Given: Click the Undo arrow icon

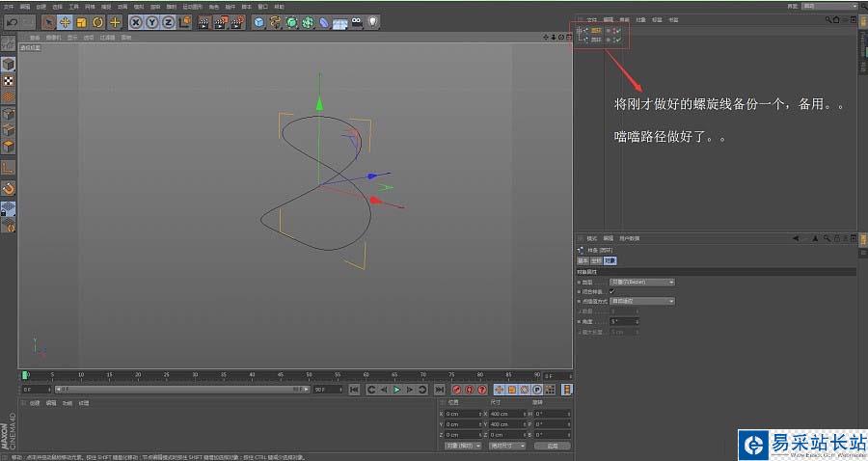Looking at the screenshot, I should tap(13, 22).
